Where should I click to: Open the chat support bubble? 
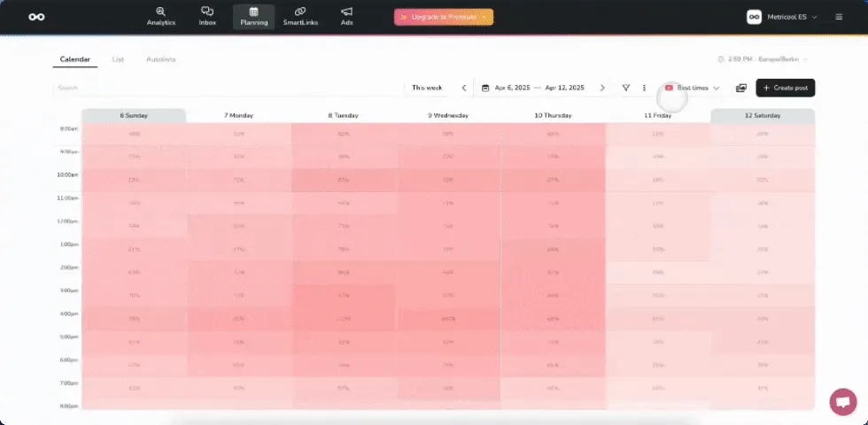coord(842,401)
